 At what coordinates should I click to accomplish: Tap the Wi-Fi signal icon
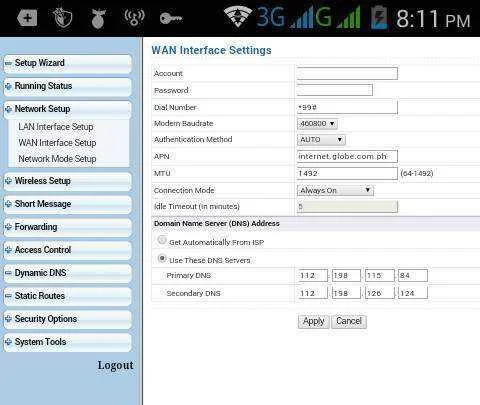click(238, 17)
